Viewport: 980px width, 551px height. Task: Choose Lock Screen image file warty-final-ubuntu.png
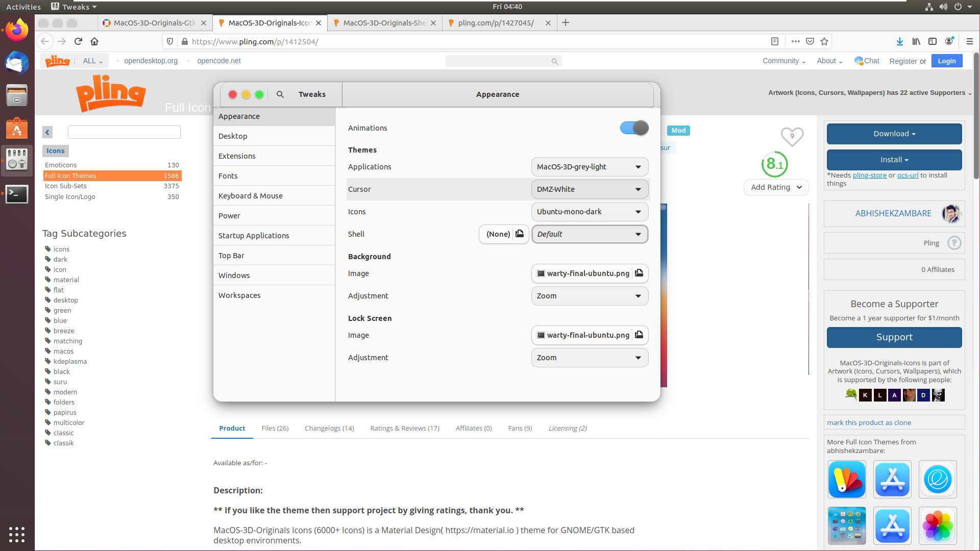(x=590, y=335)
